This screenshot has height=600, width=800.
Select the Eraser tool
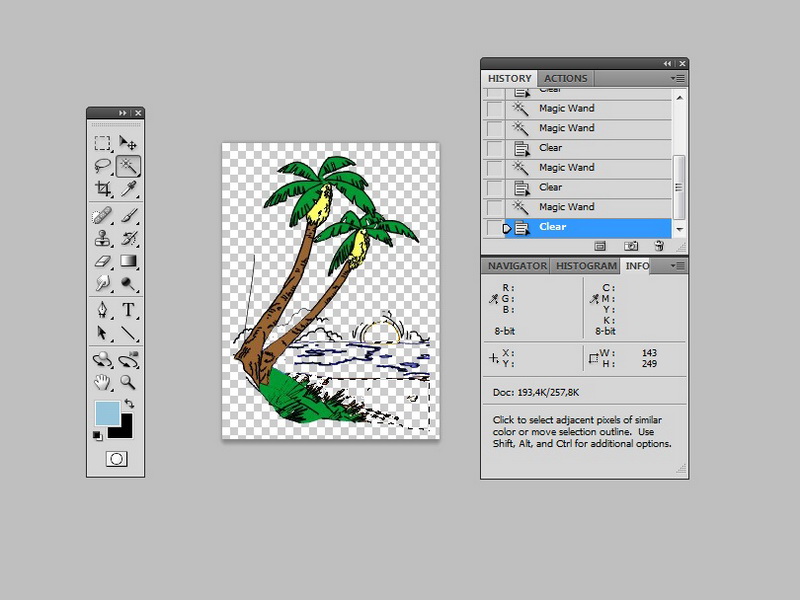(103, 261)
